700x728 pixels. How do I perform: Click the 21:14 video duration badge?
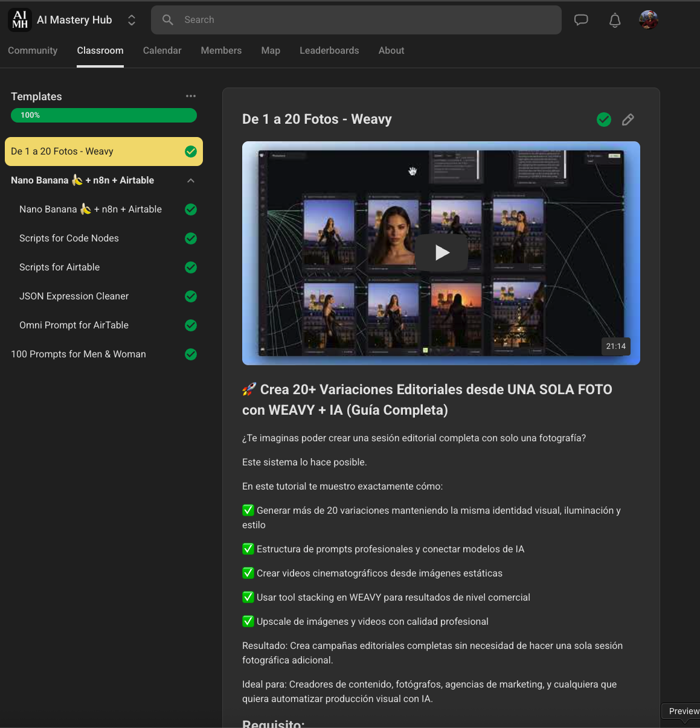616,346
